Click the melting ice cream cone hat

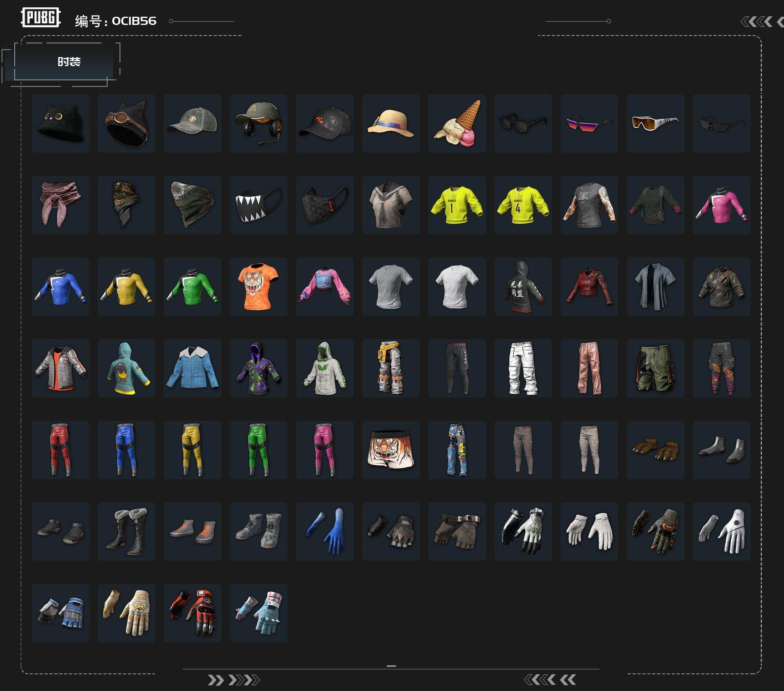457,123
